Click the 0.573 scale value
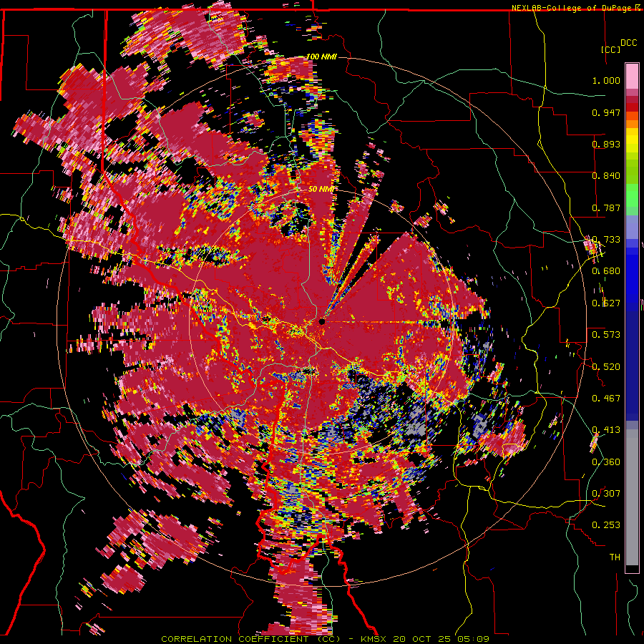The height and width of the screenshot is (644, 644). [x=606, y=335]
